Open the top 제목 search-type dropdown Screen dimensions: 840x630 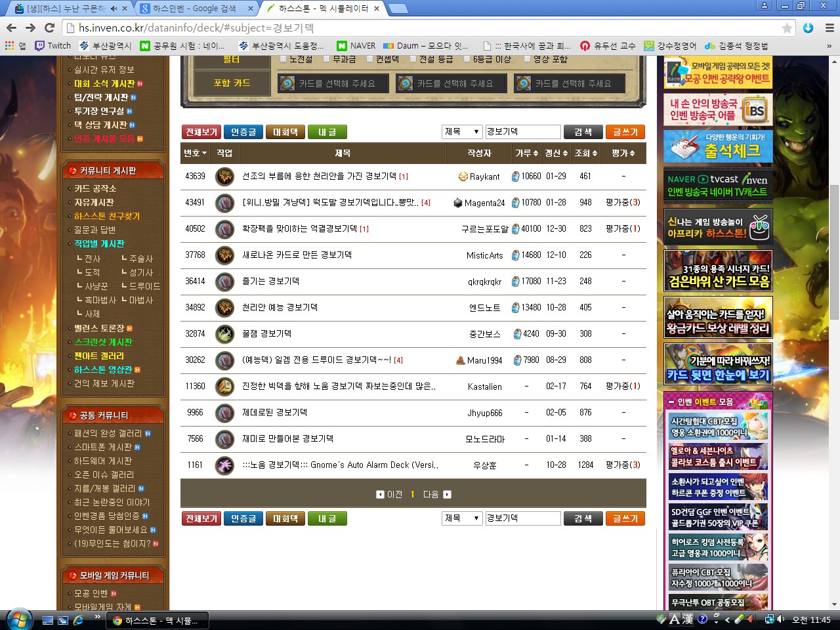click(x=462, y=132)
